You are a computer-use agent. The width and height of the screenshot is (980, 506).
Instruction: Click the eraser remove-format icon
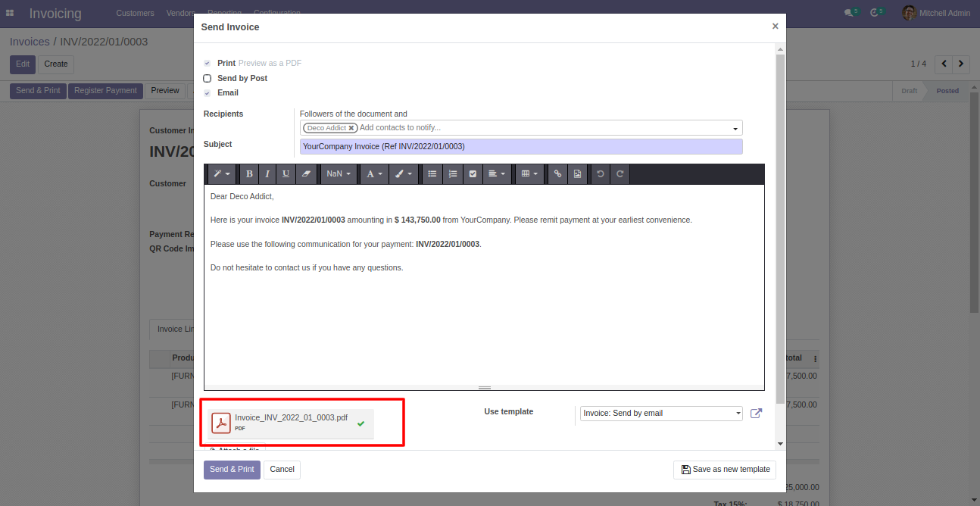(x=306, y=174)
